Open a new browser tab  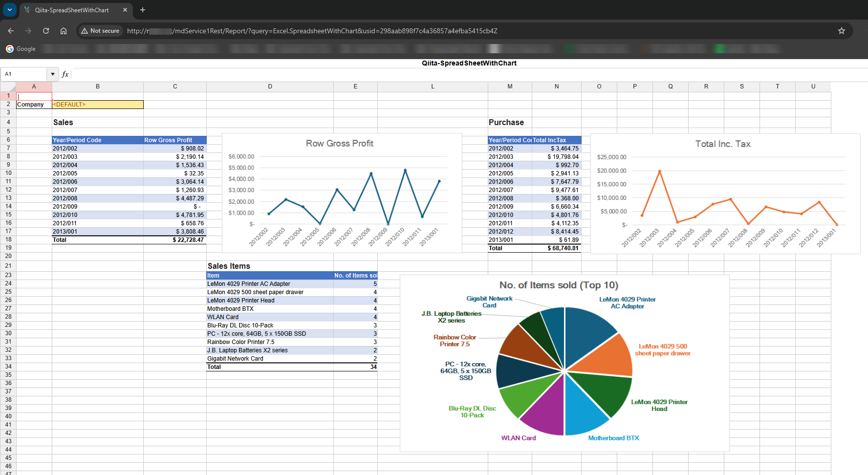point(143,10)
